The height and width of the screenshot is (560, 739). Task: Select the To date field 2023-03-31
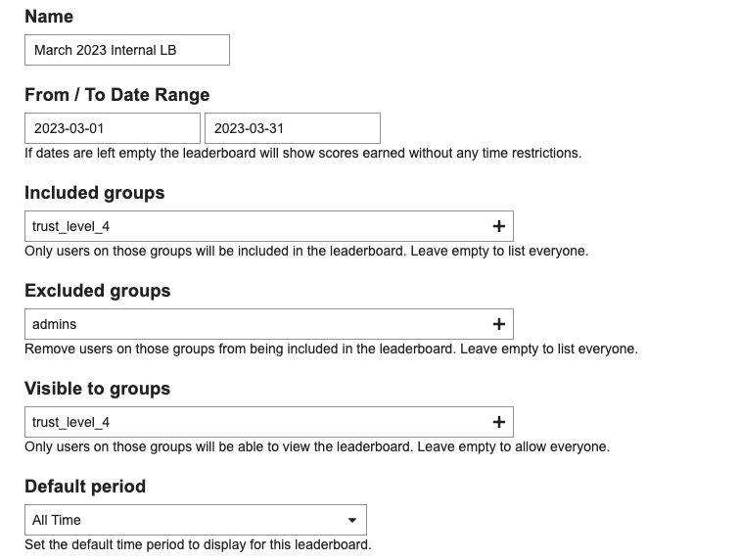293,128
